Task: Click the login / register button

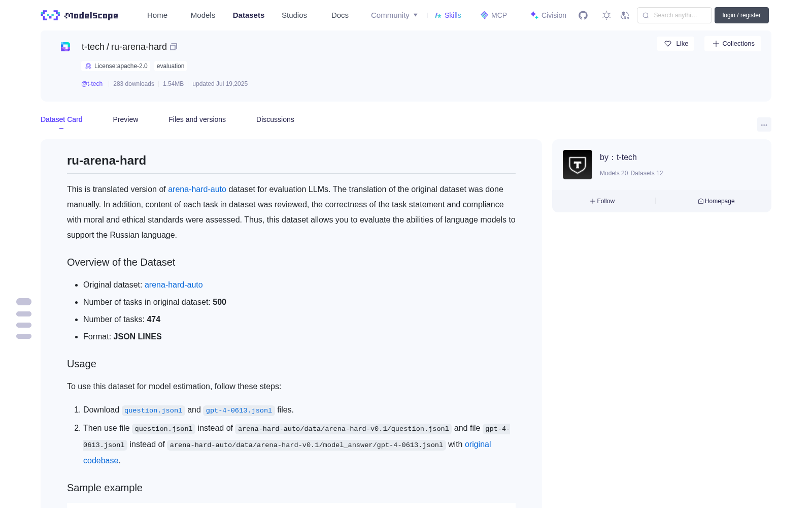Action: [741, 15]
